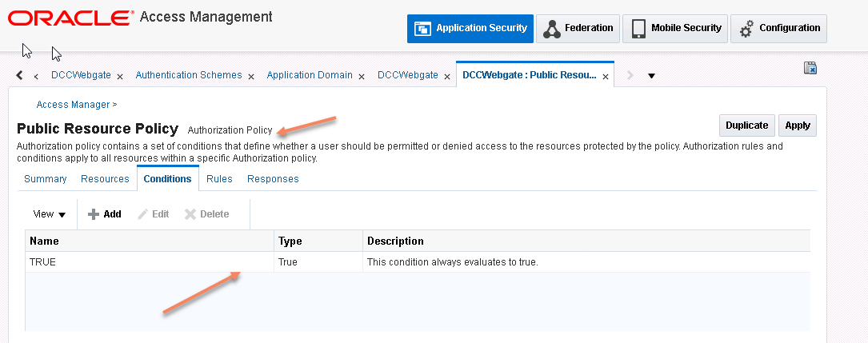868x343 pixels.
Task: Switch to the second DCCWebgate tab
Action: (x=408, y=74)
